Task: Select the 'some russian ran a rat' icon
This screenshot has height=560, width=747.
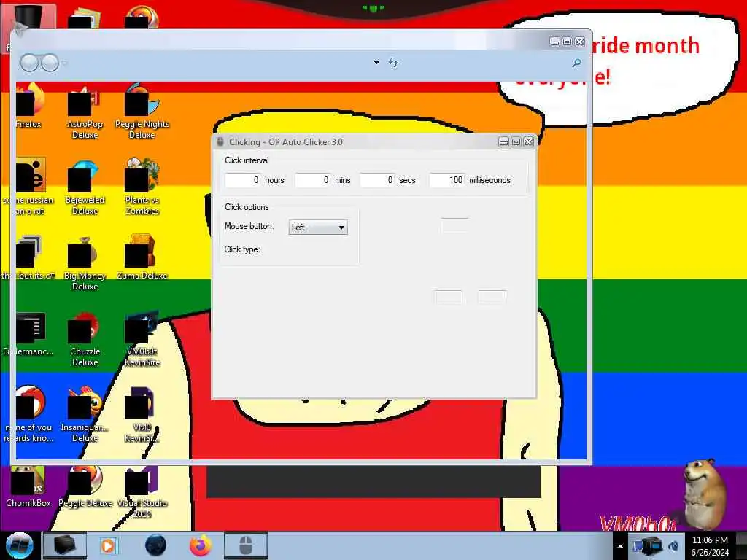Action: (28, 187)
